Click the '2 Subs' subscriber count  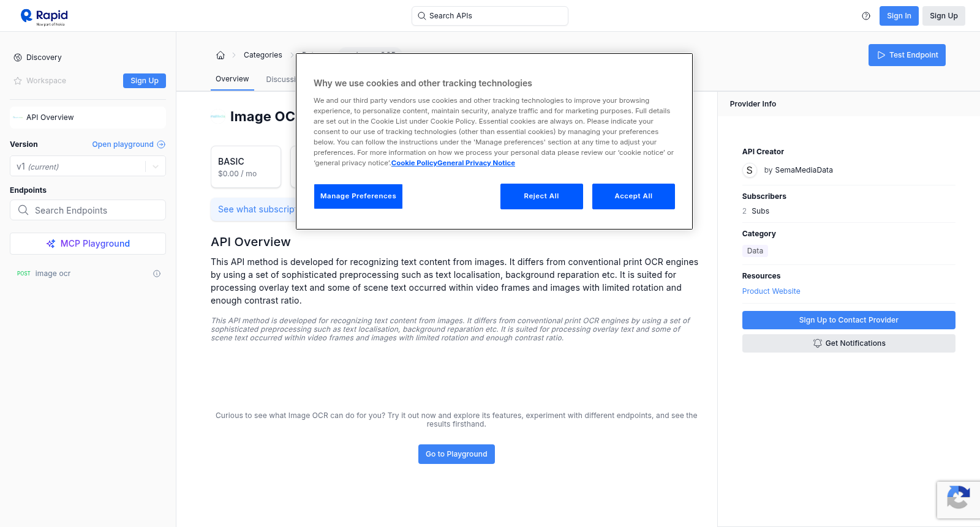tap(756, 211)
